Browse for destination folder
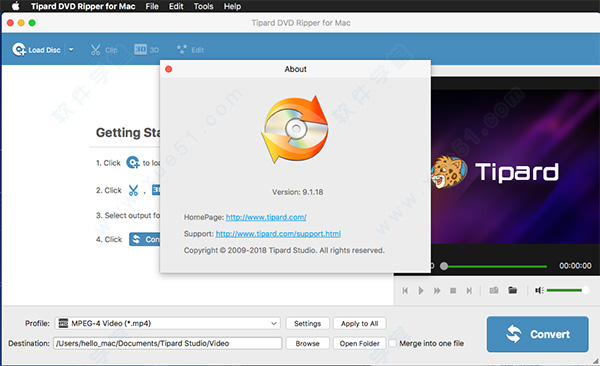Image resolution: width=600 pixels, height=366 pixels. pyautogui.click(x=307, y=343)
